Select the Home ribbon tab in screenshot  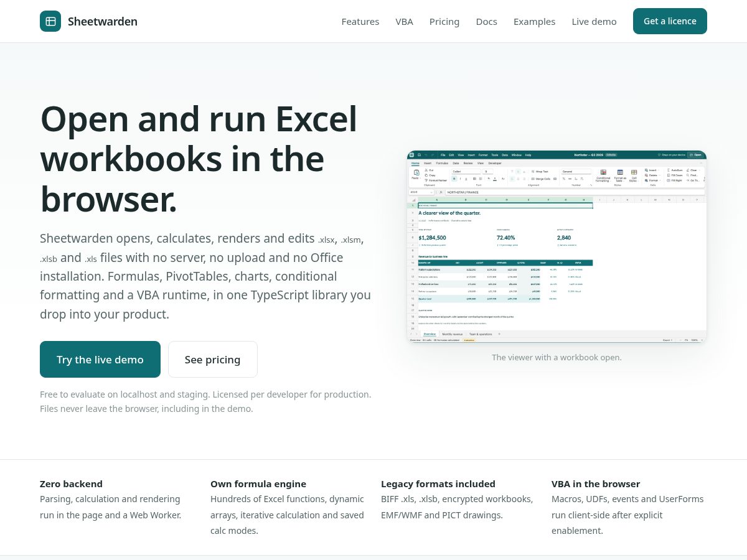pos(415,163)
